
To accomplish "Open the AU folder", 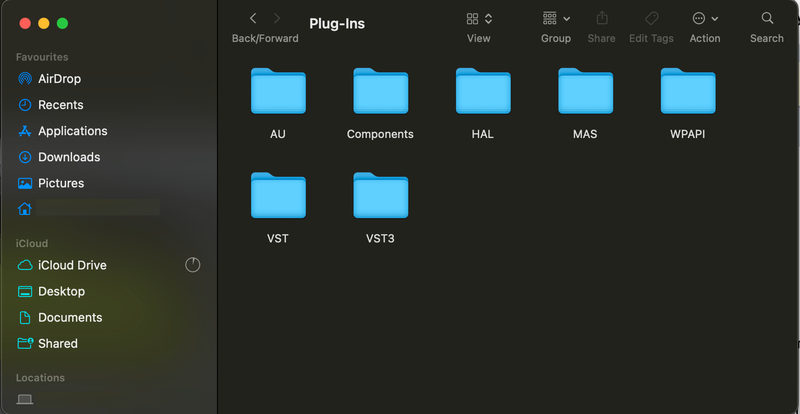I will (278, 92).
